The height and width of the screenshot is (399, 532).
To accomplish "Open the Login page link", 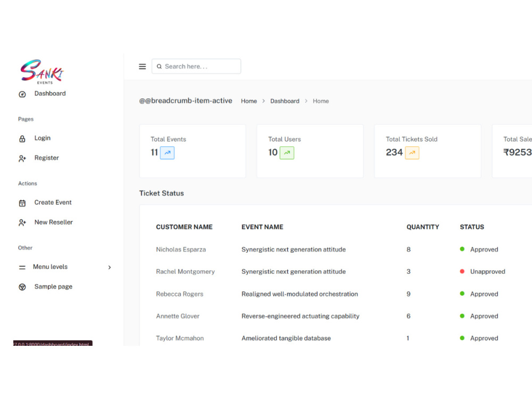I will point(43,138).
